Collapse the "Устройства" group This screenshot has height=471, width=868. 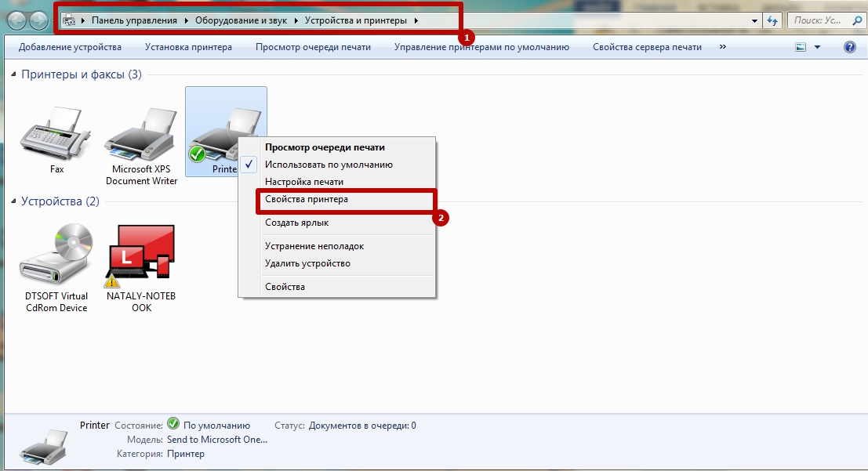(14, 201)
